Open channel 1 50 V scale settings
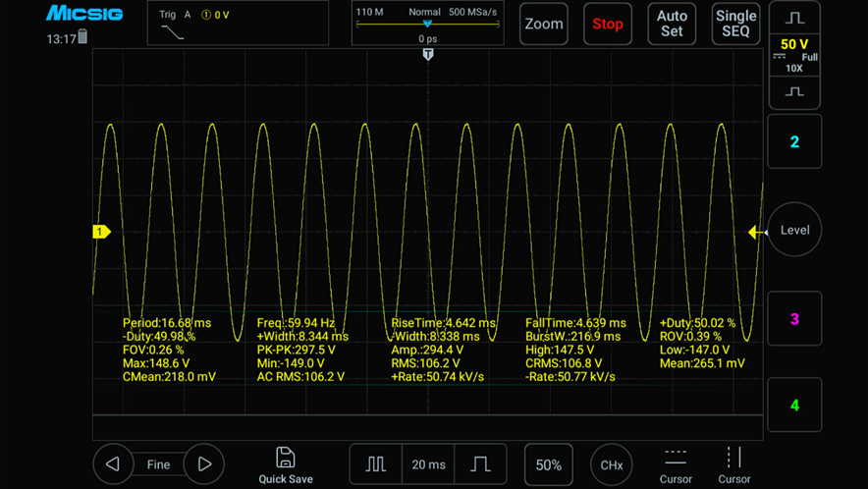The height and width of the screenshot is (489, 868). [794, 55]
